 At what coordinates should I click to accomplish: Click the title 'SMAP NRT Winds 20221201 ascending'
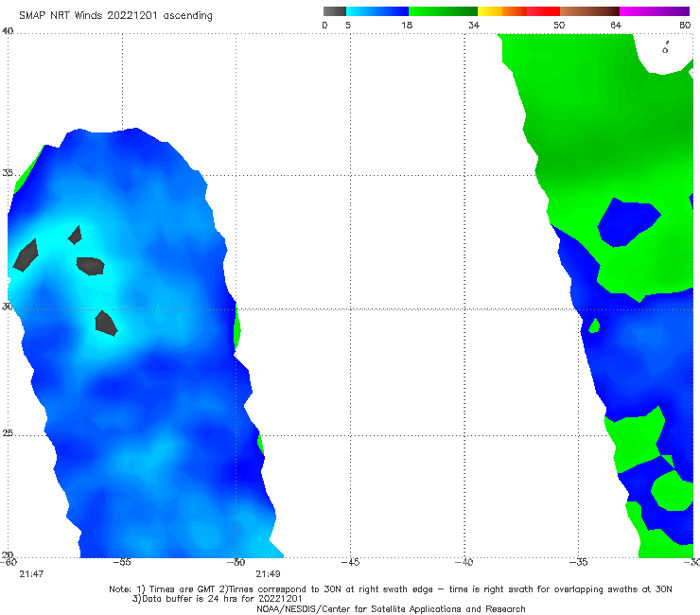115,15
